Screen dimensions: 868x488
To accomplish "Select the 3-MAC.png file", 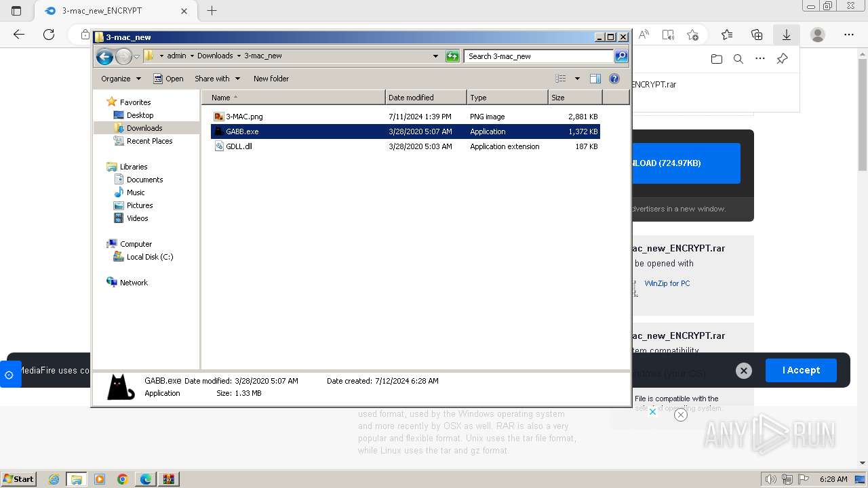I will [406, 117].
